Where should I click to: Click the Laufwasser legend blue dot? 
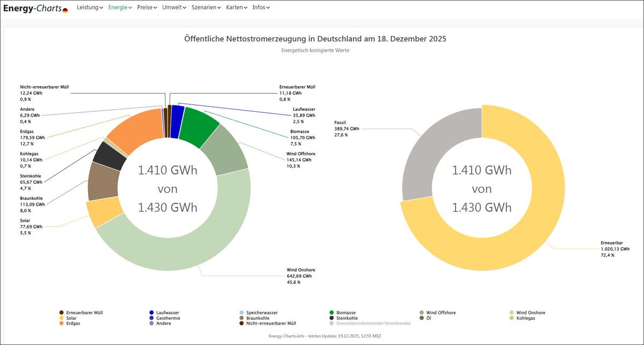[152, 313]
